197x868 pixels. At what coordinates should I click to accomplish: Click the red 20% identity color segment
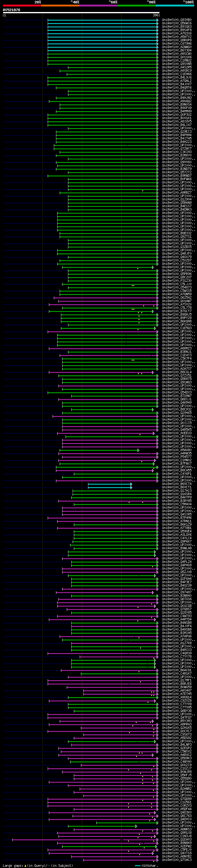pos(22,6)
